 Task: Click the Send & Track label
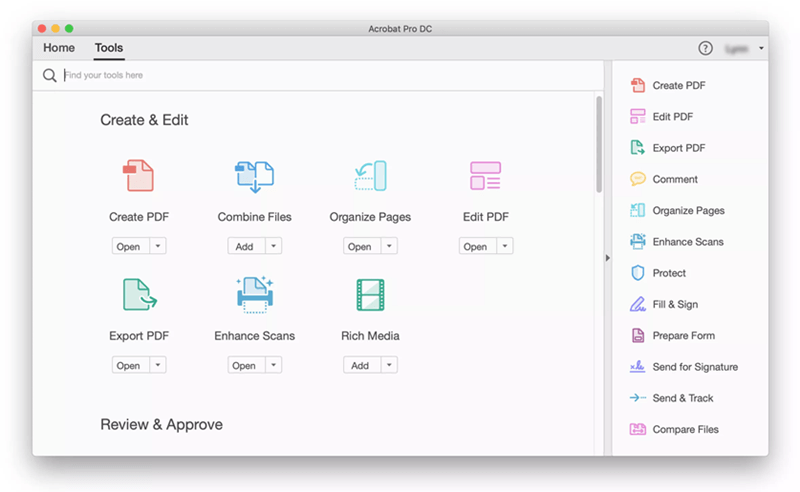click(x=683, y=398)
